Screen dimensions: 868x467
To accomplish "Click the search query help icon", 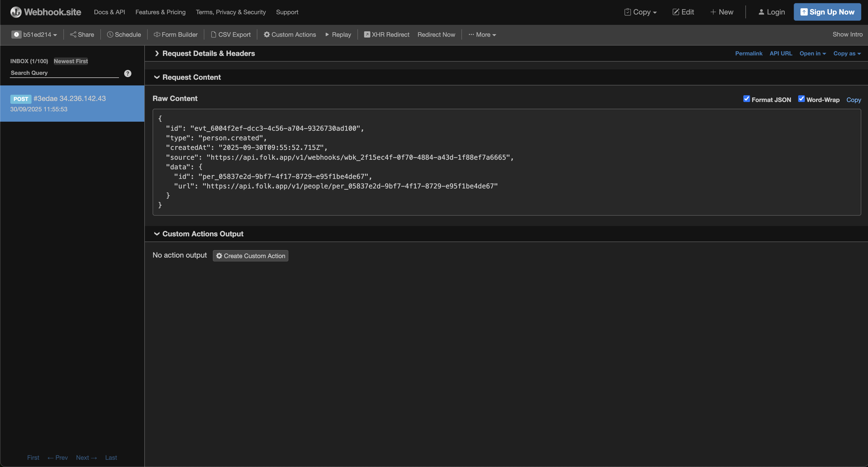I will [x=128, y=74].
